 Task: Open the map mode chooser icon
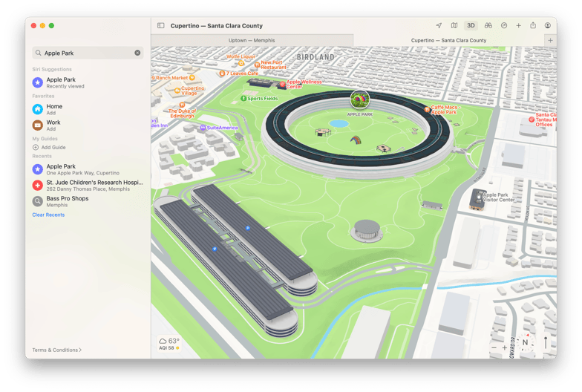(x=454, y=25)
